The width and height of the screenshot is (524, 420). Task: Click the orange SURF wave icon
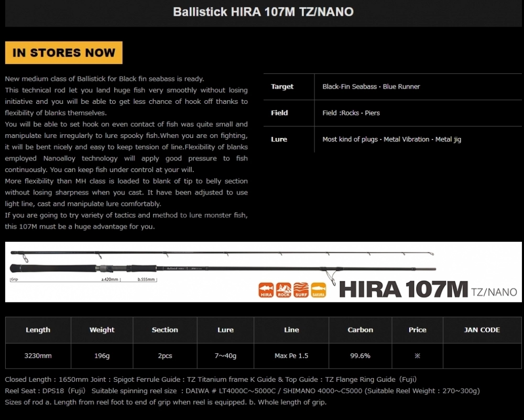[x=301, y=290]
